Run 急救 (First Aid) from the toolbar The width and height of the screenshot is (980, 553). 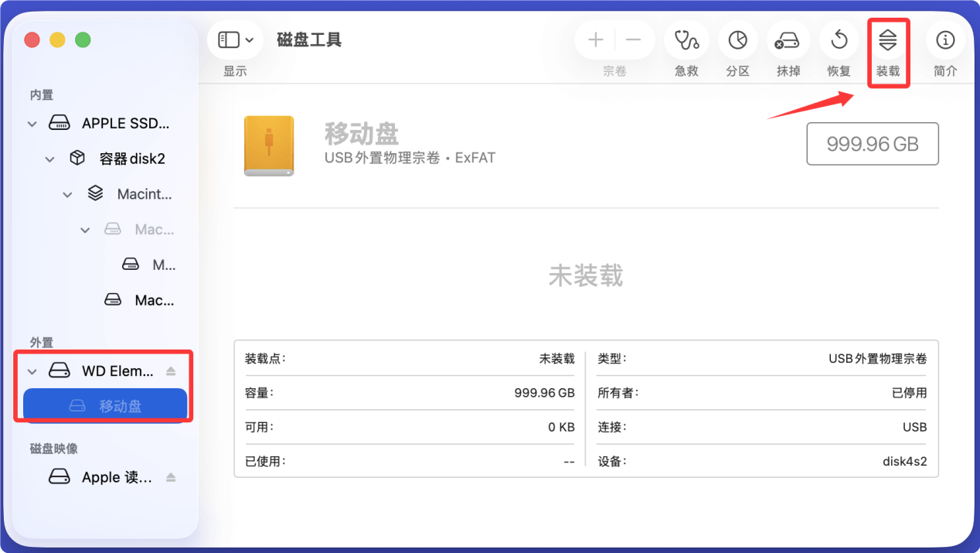[686, 39]
